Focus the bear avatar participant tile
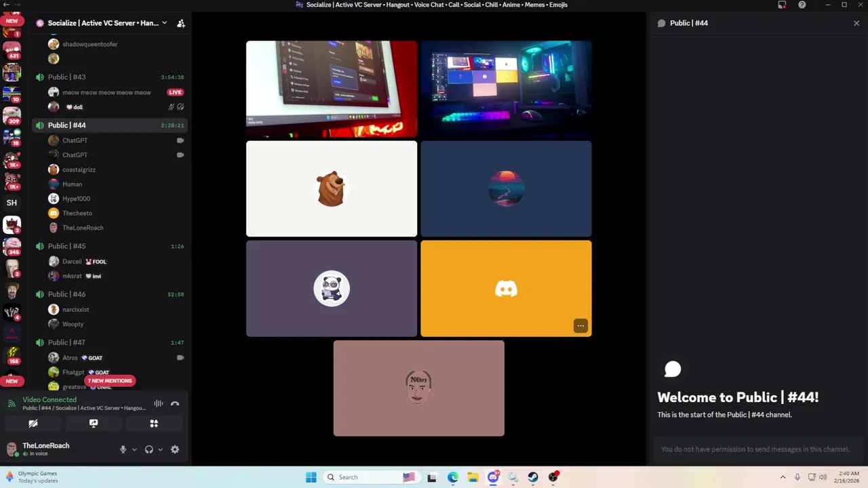Viewport: 868px width, 488px height. point(332,189)
